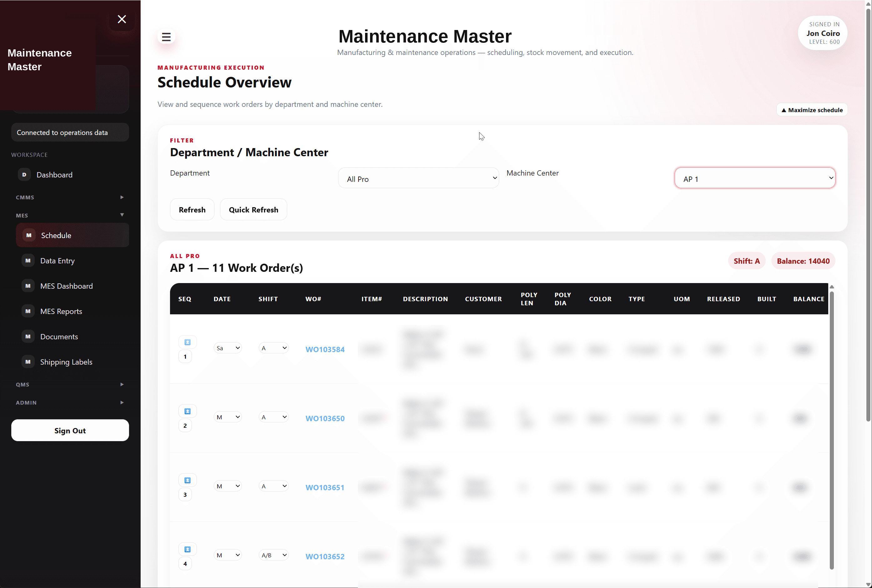
Task: Open MES Reports in the sidebar
Action: click(73, 311)
